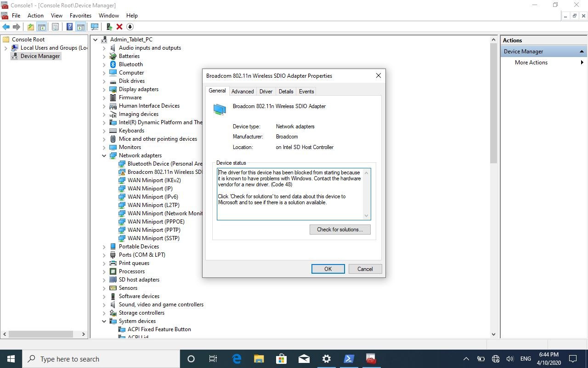Open the Window menu
The image size is (588, 368).
pyautogui.click(x=109, y=16)
